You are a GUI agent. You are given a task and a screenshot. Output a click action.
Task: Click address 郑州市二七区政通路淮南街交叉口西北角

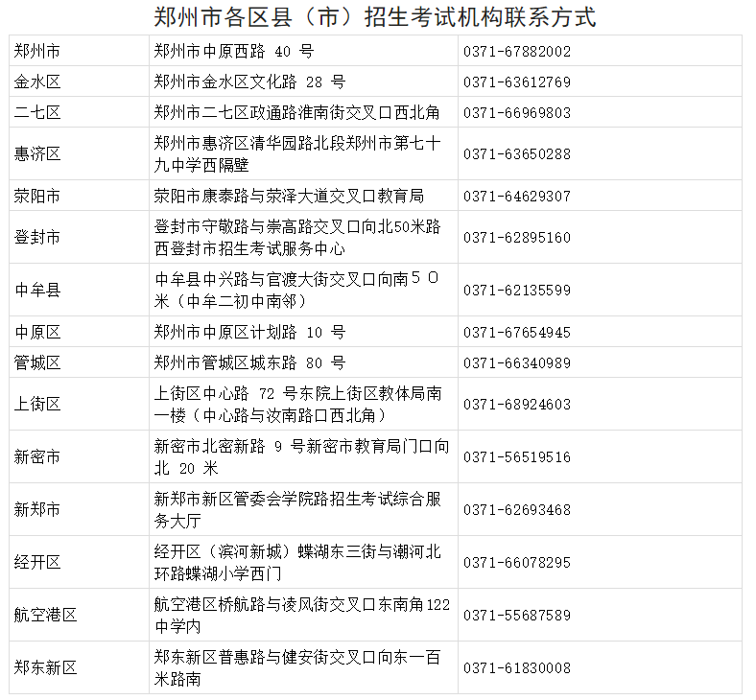(297, 113)
